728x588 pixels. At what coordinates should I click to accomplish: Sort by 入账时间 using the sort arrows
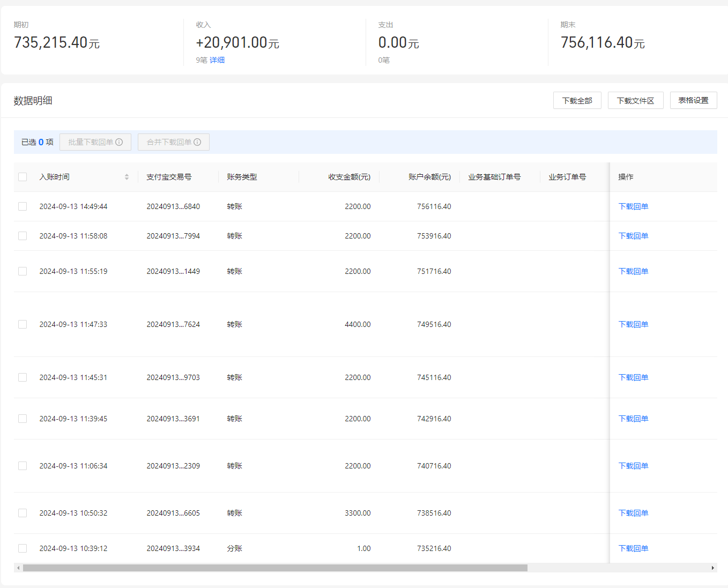pyautogui.click(x=127, y=177)
